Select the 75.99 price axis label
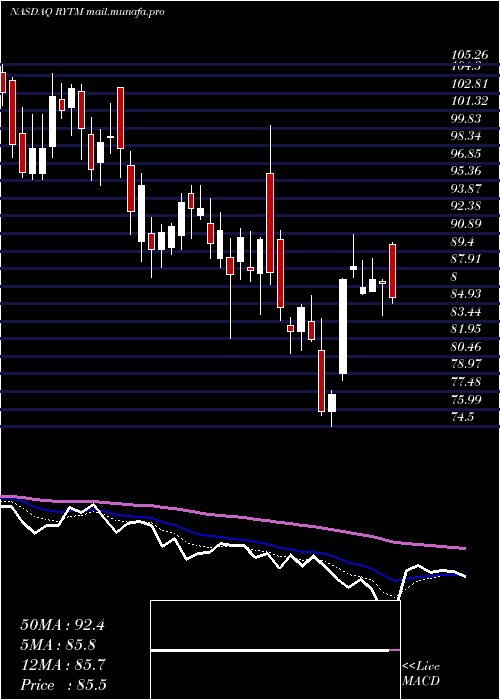The image size is (500, 700). point(466,399)
